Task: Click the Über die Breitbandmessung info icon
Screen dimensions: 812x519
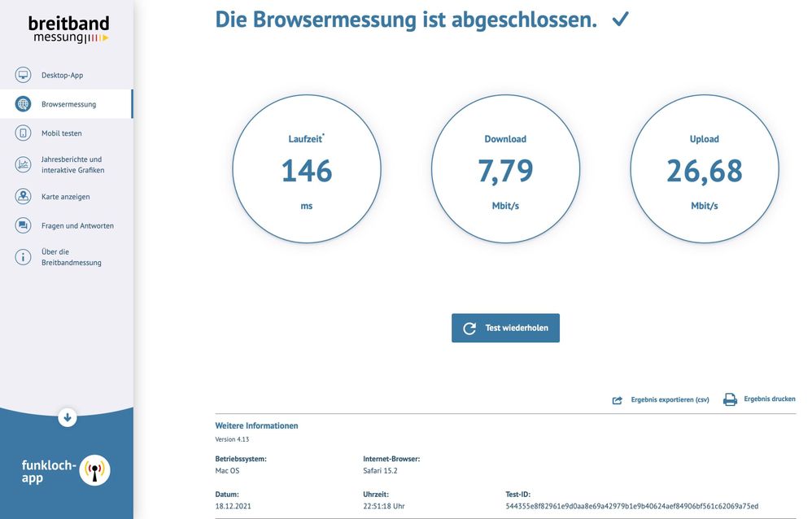Action: pyautogui.click(x=22, y=256)
